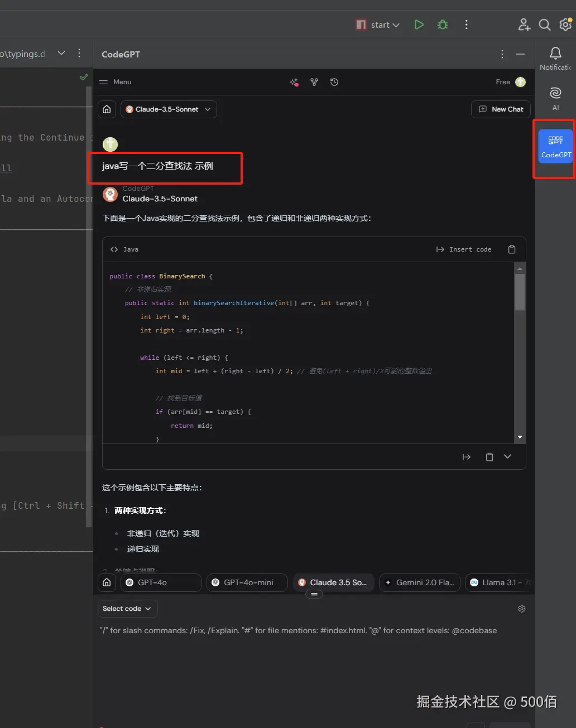Open the CodeGPT tool window
The image size is (576, 728).
click(x=556, y=146)
